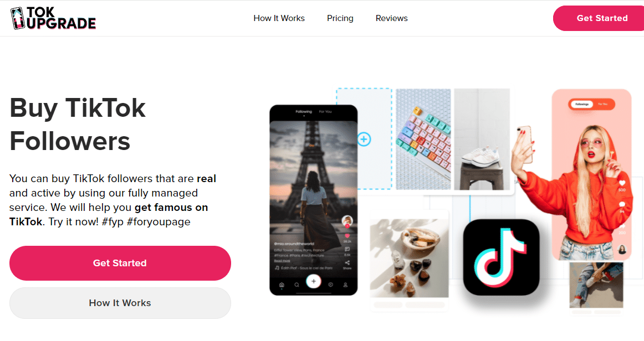Tap the profile icon in phone mockup
This screenshot has width=644, height=341.
(x=345, y=285)
